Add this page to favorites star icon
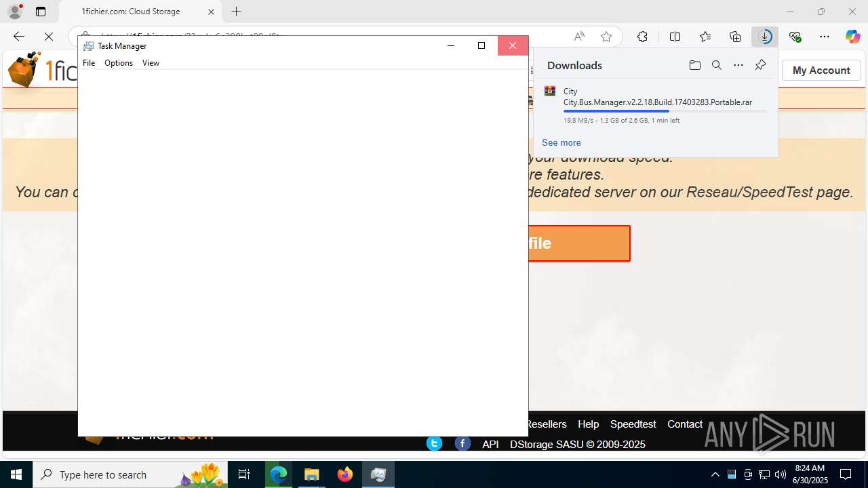The height and width of the screenshot is (488, 868). pos(606,37)
